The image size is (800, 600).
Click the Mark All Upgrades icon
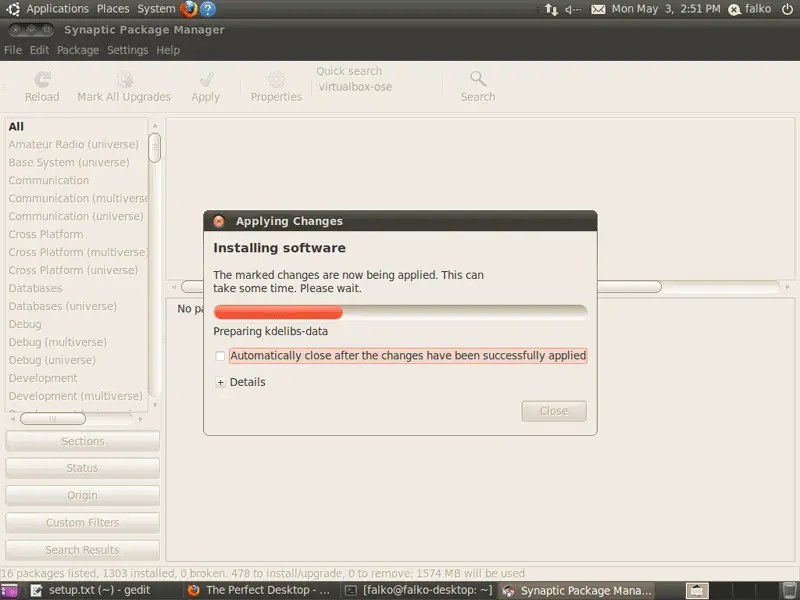click(124, 79)
